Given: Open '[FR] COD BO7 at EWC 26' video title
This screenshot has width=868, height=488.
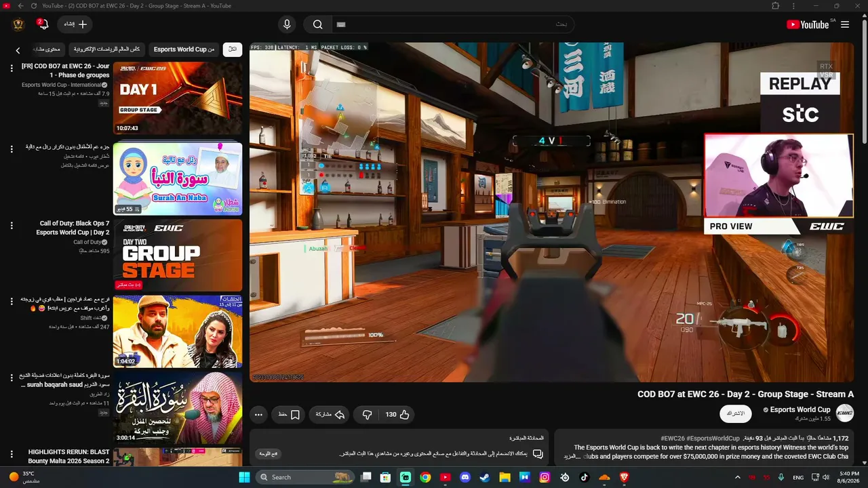Looking at the screenshot, I should [x=65, y=70].
